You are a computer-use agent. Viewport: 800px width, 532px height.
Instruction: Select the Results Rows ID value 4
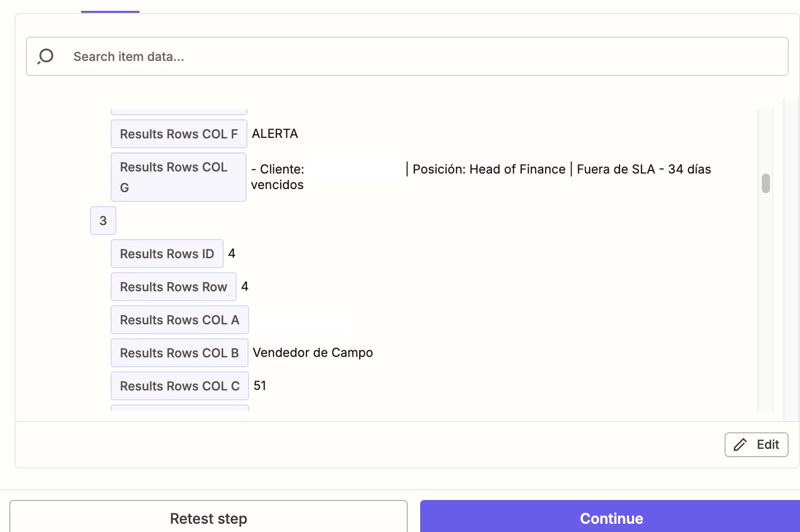pos(232,253)
